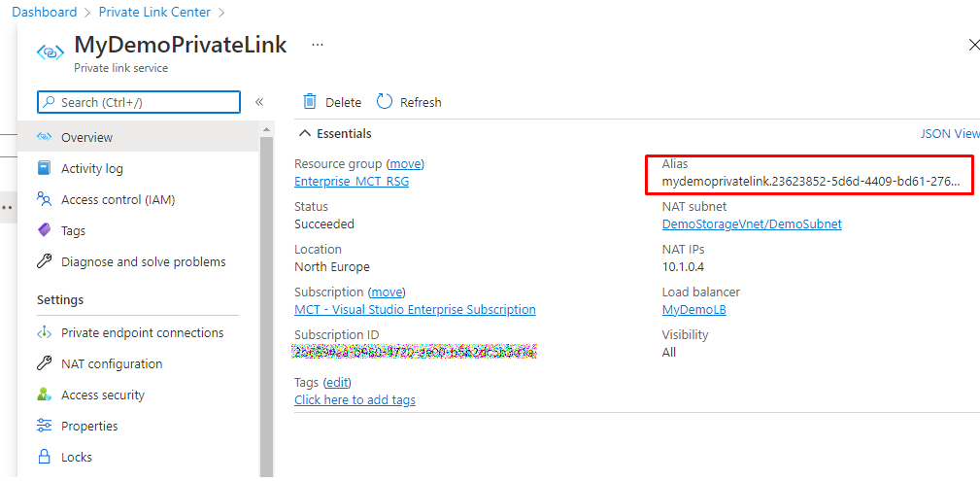Click the Access security icon
Image resolution: width=980 pixels, height=481 pixels.
(44, 395)
